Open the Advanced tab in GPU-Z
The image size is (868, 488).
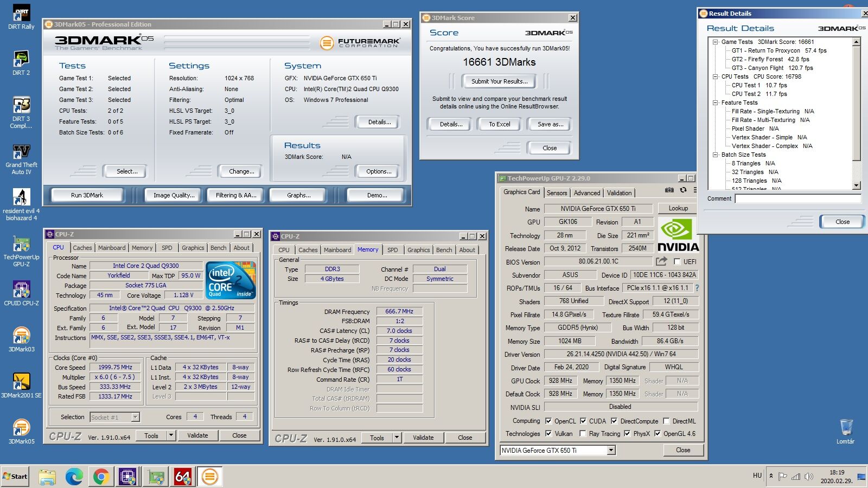pyautogui.click(x=587, y=192)
